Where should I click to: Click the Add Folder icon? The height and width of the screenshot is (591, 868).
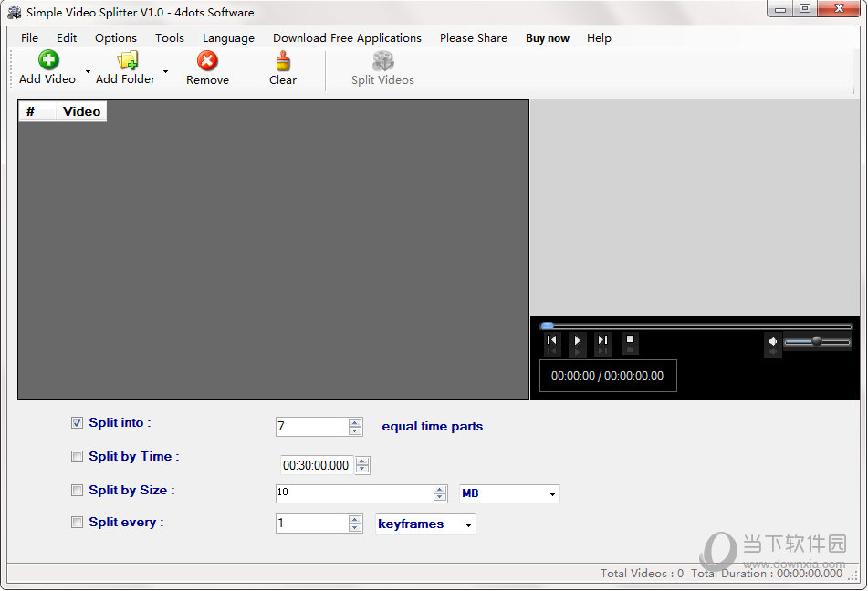click(127, 60)
